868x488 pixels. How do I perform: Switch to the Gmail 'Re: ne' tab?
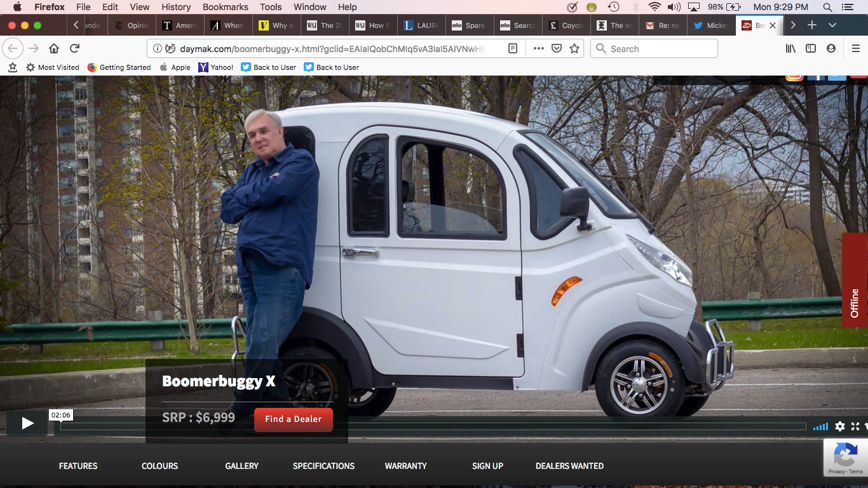663,25
